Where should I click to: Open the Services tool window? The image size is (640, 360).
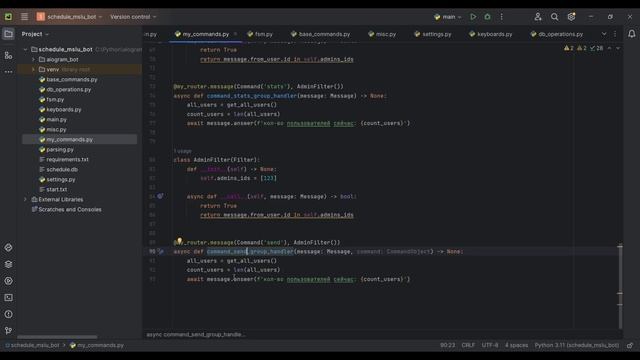[x=8, y=281]
